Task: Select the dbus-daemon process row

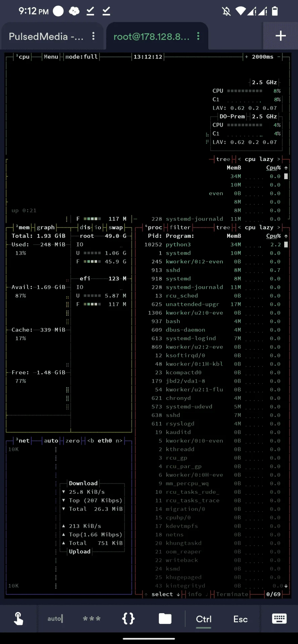Action: [212, 330]
